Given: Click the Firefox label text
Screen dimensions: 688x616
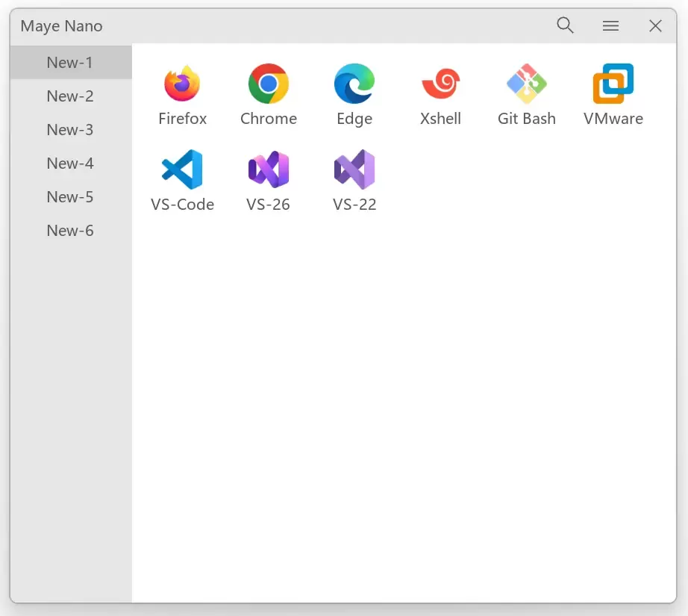Looking at the screenshot, I should [183, 118].
